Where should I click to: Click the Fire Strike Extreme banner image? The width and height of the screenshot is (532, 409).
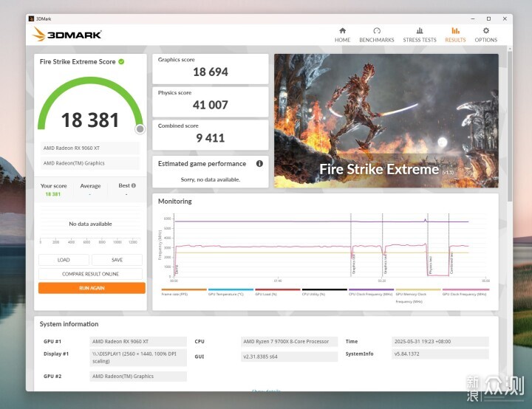pyautogui.click(x=386, y=121)
